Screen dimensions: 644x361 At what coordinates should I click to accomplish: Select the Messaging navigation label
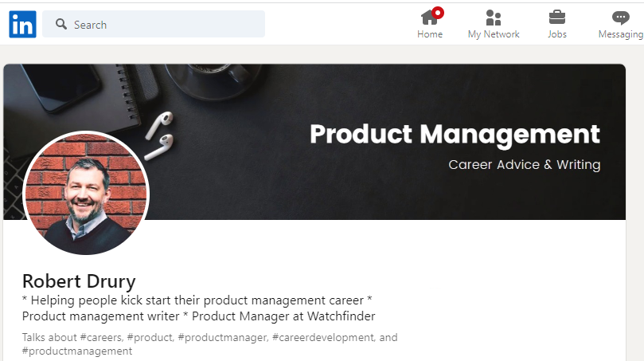tap(621, 34)
